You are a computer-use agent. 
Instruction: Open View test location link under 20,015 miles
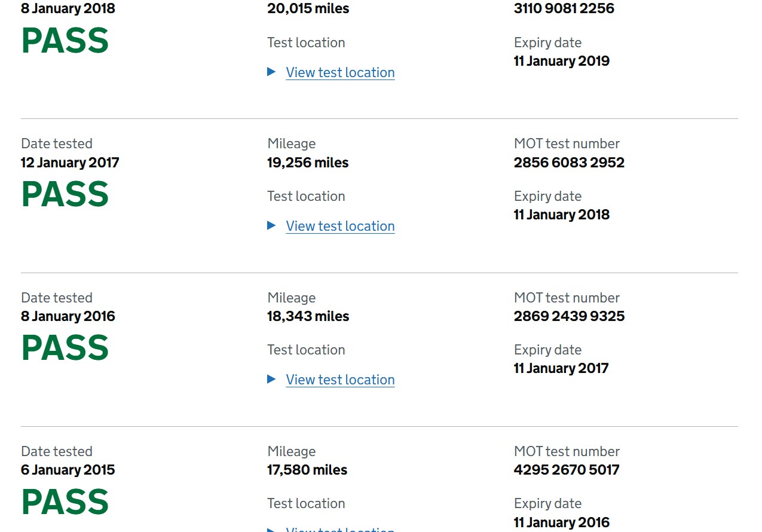coord(340,73)
